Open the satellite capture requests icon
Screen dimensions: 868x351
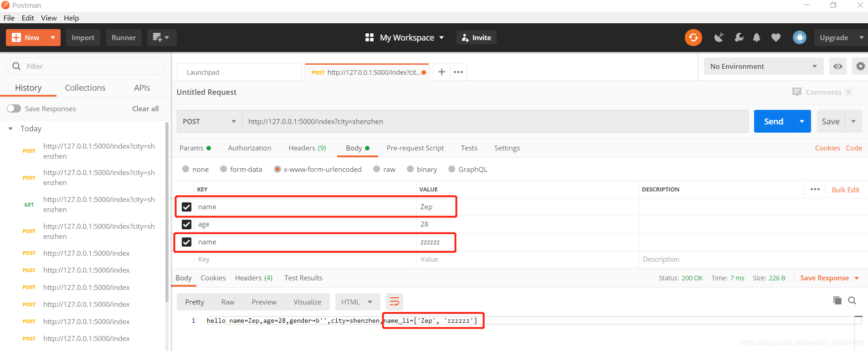(x=719, y=37)
